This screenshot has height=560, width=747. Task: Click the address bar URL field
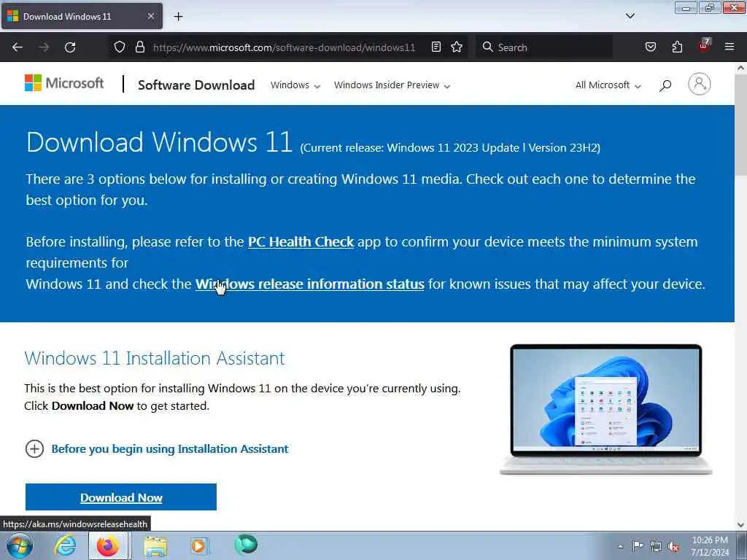284,47
